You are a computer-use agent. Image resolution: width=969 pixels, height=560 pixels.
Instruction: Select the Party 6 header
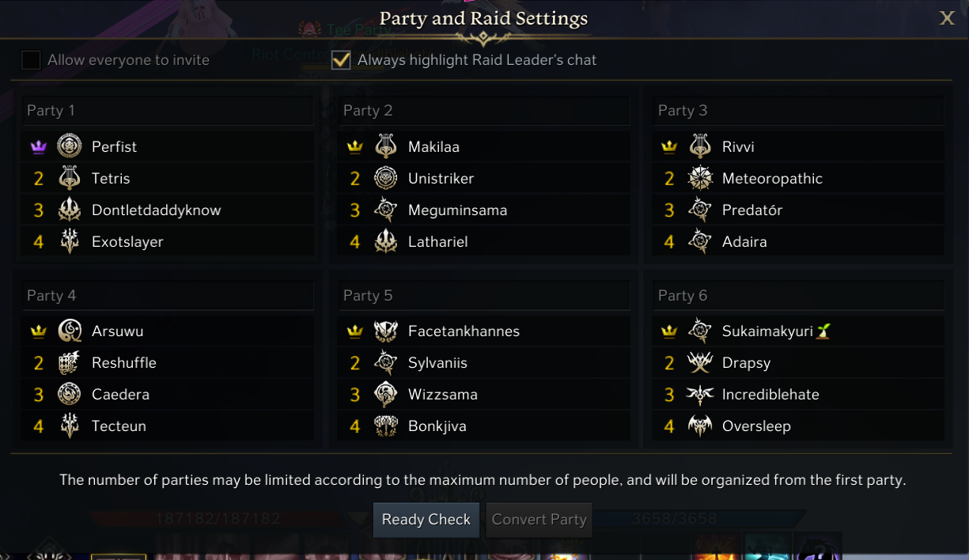coord(798,295)
